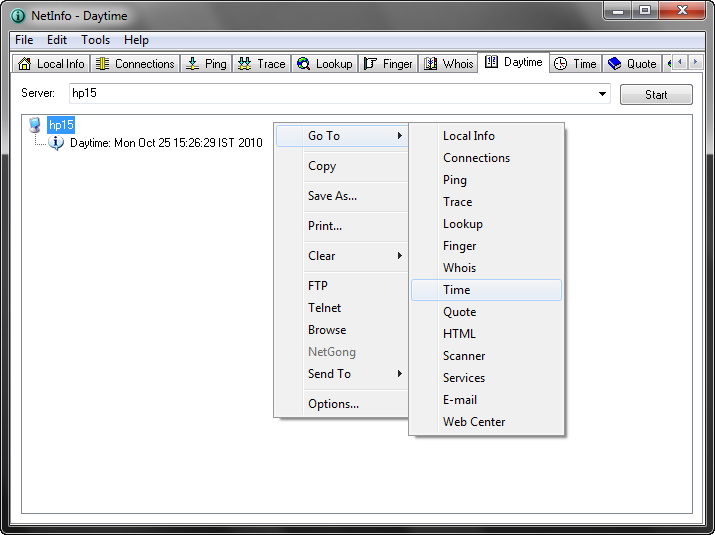Click the Connections tab icon
This screenshot has width=715, height=535.
[x=102, y=64]
